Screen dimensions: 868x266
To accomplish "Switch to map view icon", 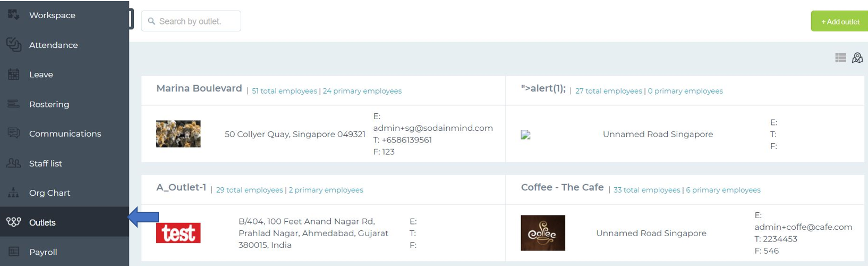I will (857, 57).
